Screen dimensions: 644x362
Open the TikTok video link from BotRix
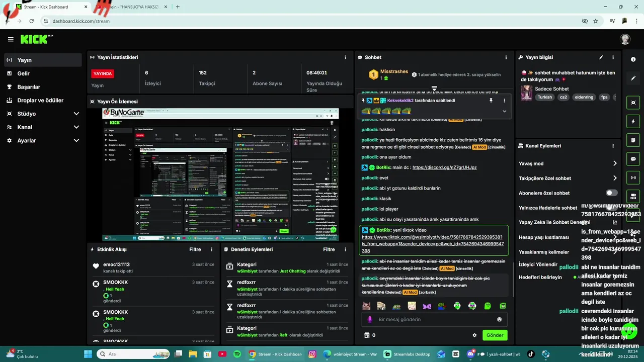coord(433,244)
